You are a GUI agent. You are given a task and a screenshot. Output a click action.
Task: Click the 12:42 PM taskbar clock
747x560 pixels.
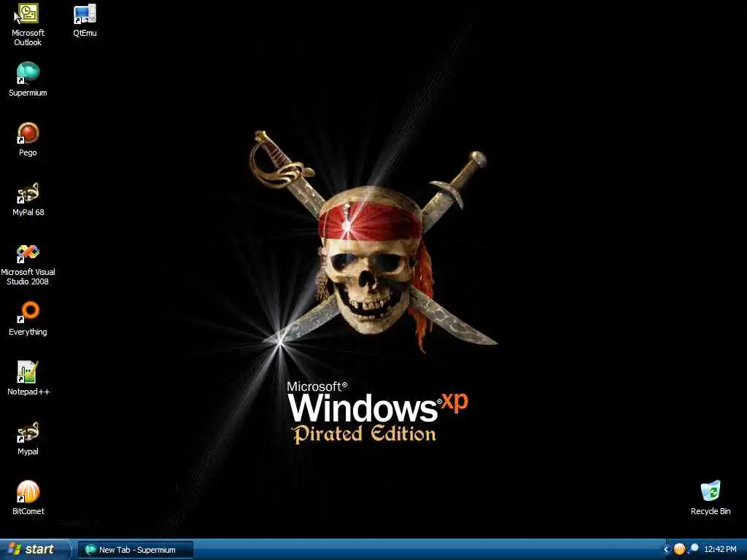[720, 550]
